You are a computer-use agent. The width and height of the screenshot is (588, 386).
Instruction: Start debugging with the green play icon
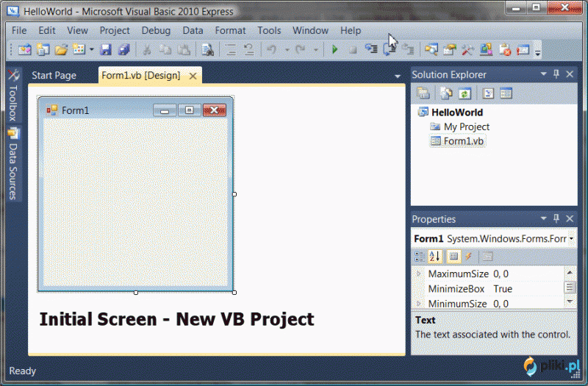click(334, 49)
